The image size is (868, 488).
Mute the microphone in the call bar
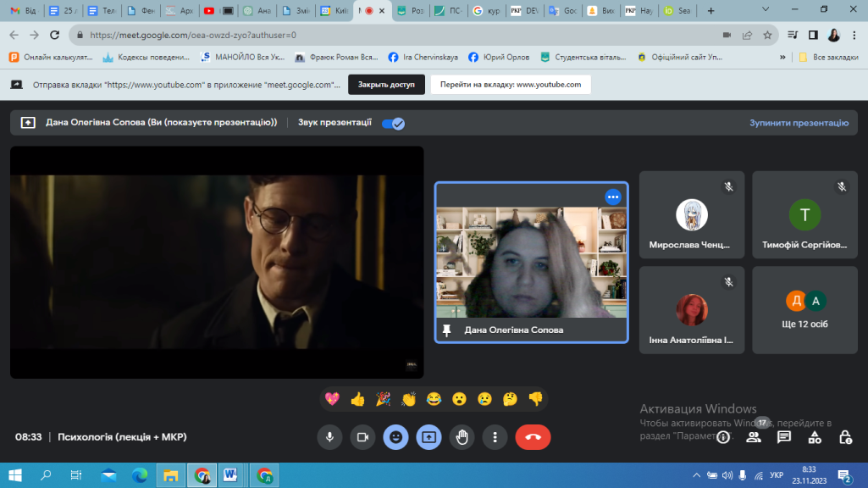(329, 437)
